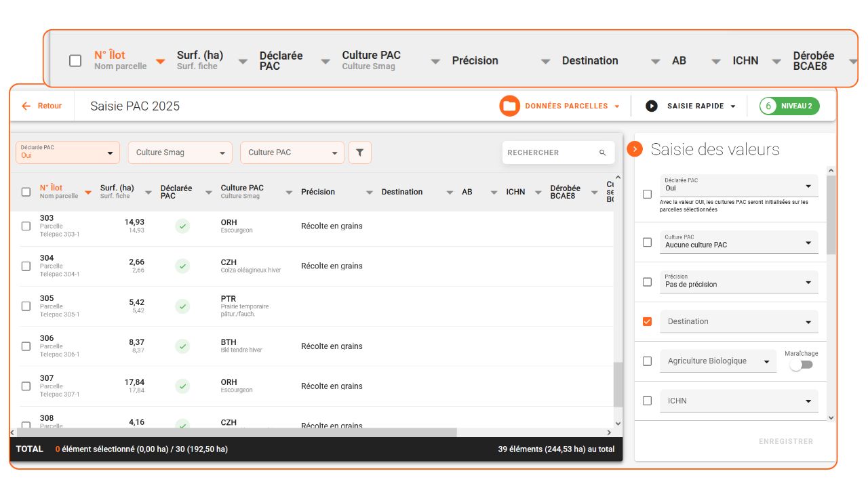
Task: Open the Culture Smag filter dropdown
Action: click(180, 152)
